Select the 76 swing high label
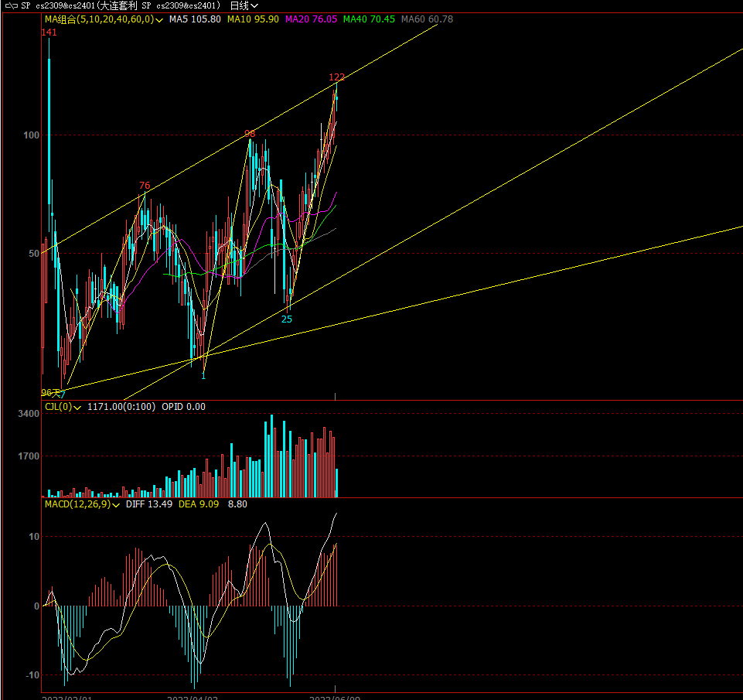The width and height of the screenshot is (743, 700). click(x=145, y=186)
